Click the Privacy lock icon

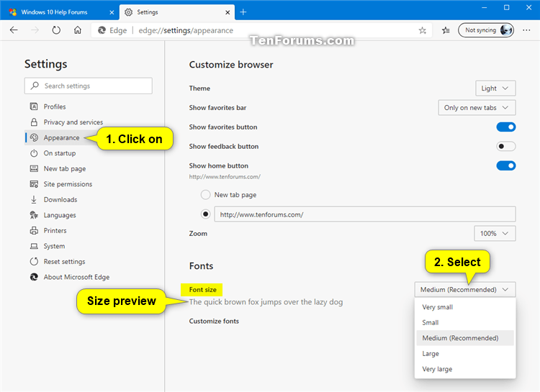pos(34,122)
